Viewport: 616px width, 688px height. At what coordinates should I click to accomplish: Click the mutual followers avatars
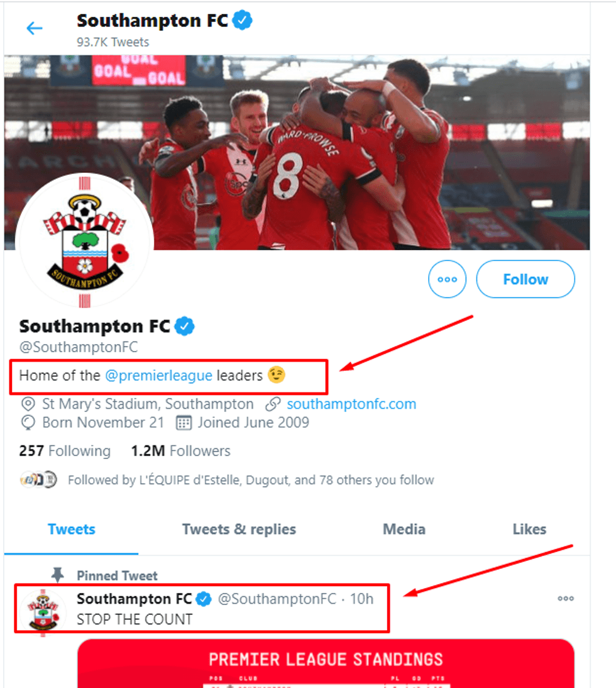[39, 480]
